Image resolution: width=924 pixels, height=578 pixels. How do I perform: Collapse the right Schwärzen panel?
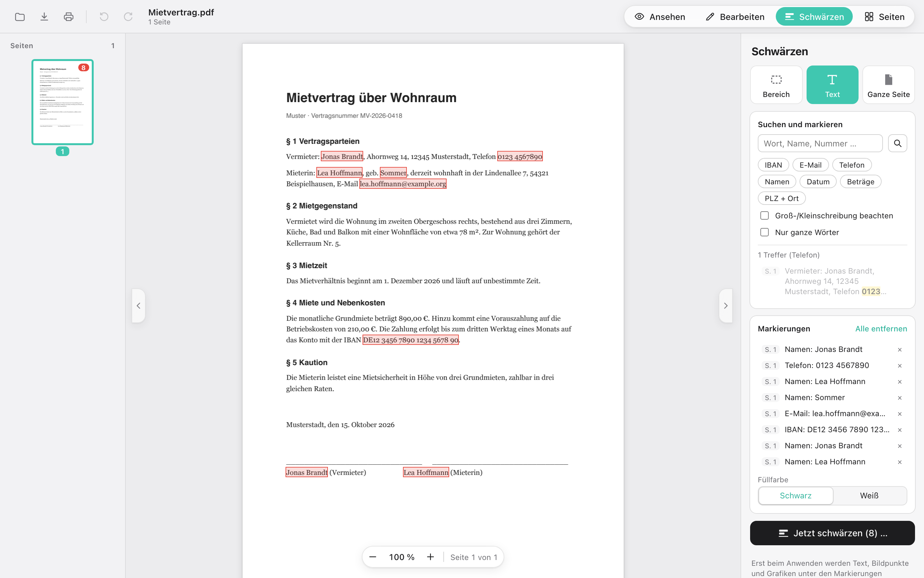click(725, 305)
